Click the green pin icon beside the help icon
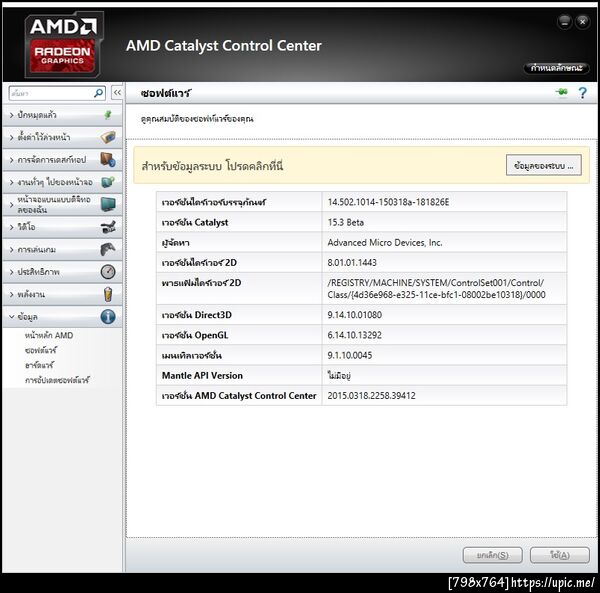This screenshot has height=593, width=600. pyautogui.click(x=562, y=92)
